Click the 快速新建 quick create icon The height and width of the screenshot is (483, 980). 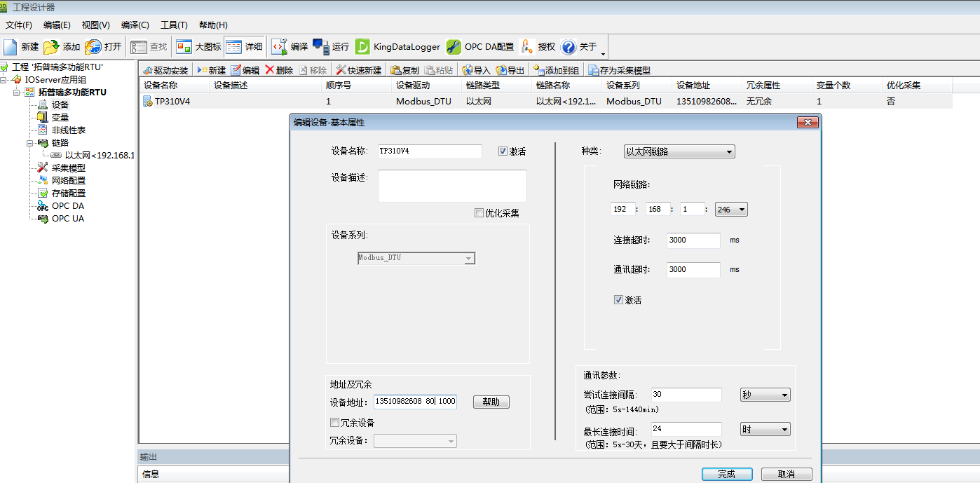(x=341, y=70)
